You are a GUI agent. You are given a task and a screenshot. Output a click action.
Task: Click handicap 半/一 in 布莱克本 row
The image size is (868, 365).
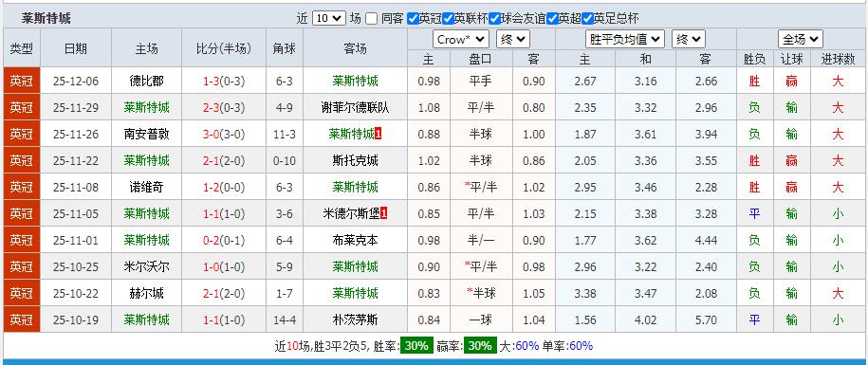481,241
